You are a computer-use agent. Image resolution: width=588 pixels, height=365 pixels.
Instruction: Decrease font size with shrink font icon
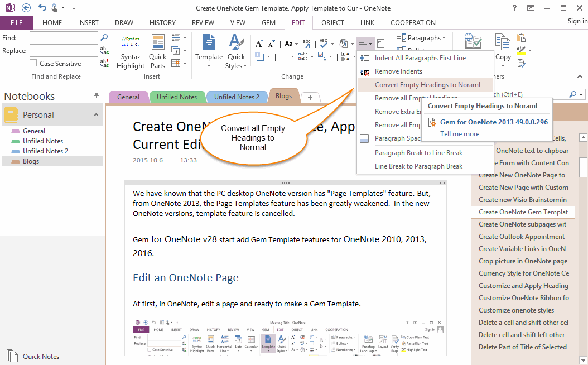[x=272, y=44]
